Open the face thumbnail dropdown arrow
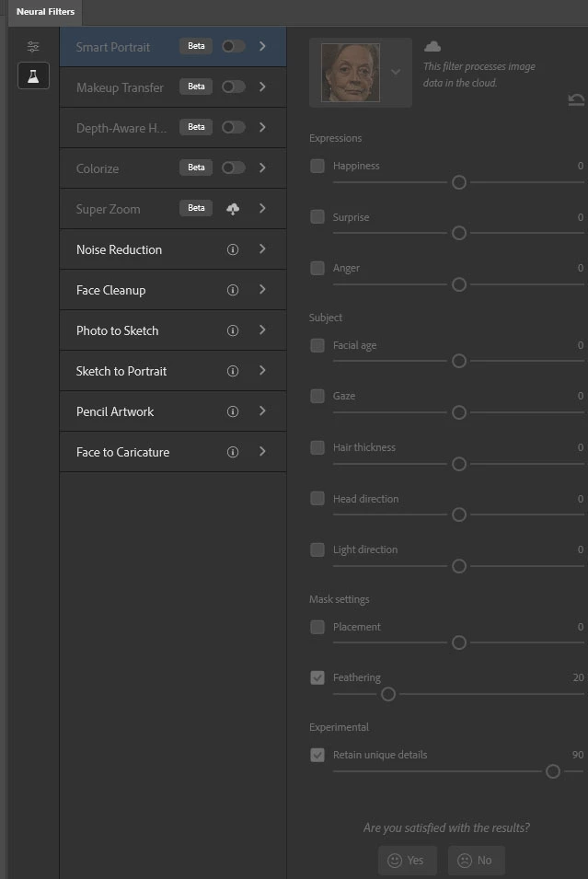 coord(397,72)
